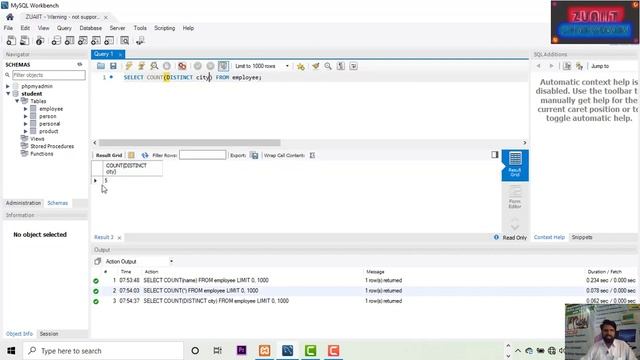Execute statement under cursor icon
The width and height of the screenshot is (640, 360).
point(141,66)
